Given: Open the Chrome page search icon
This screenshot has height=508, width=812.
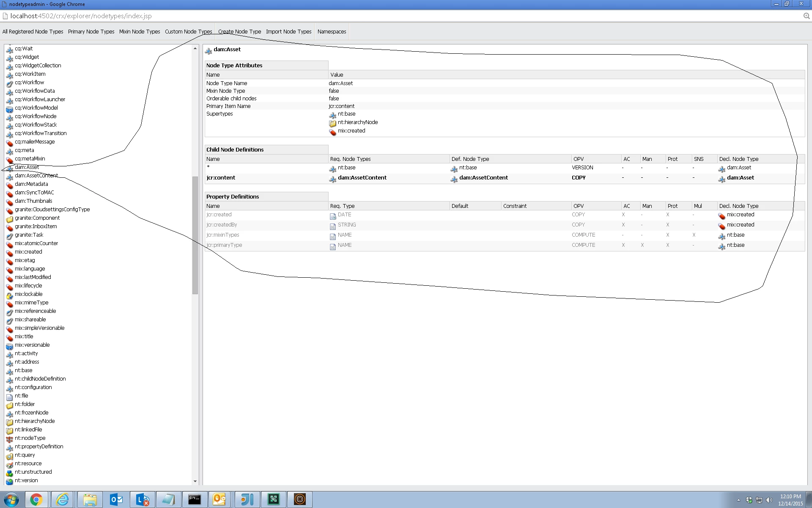Looking at the screenshot, I should tap(806, 16).
